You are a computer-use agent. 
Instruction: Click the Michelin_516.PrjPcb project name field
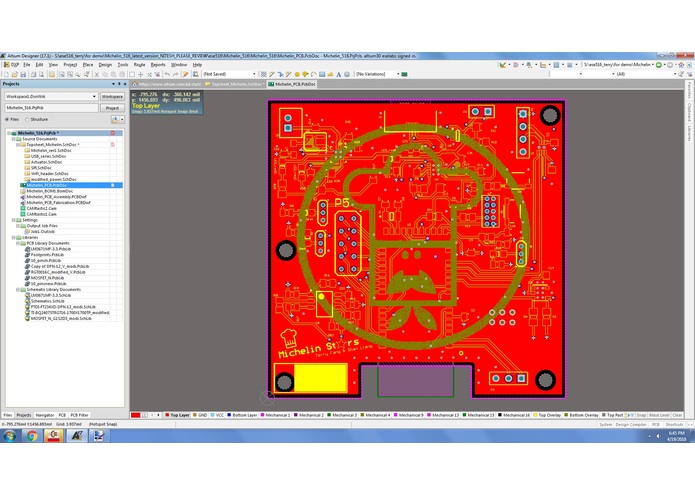[x=51, y=108]
